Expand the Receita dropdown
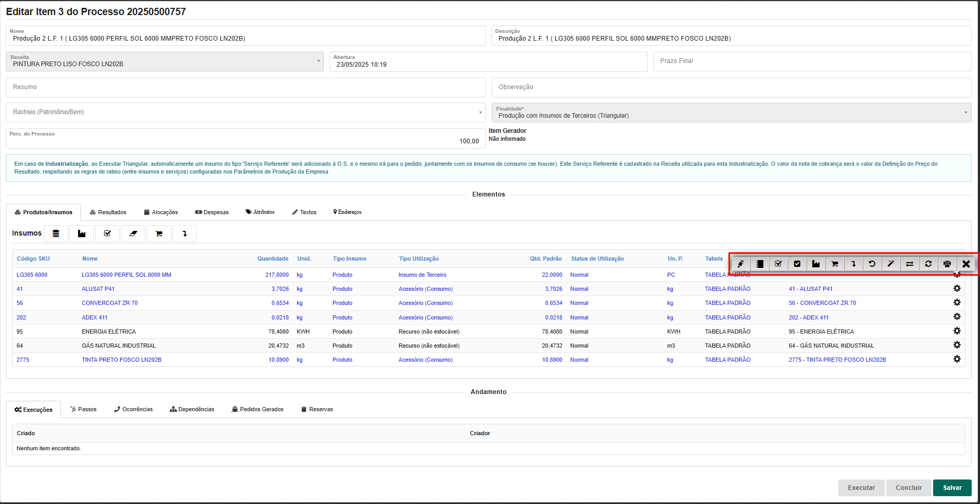The image size is (980, 504). pyautogui.click(x=318, y=62)
